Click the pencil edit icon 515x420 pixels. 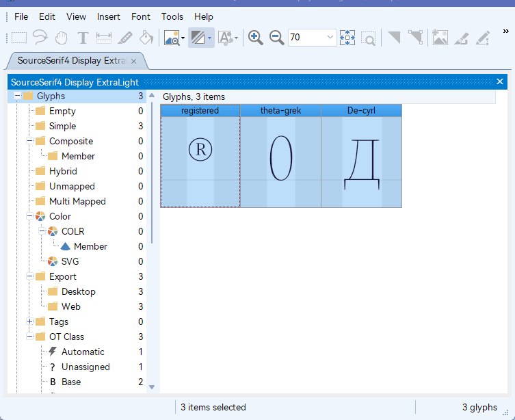click(482, 38)
